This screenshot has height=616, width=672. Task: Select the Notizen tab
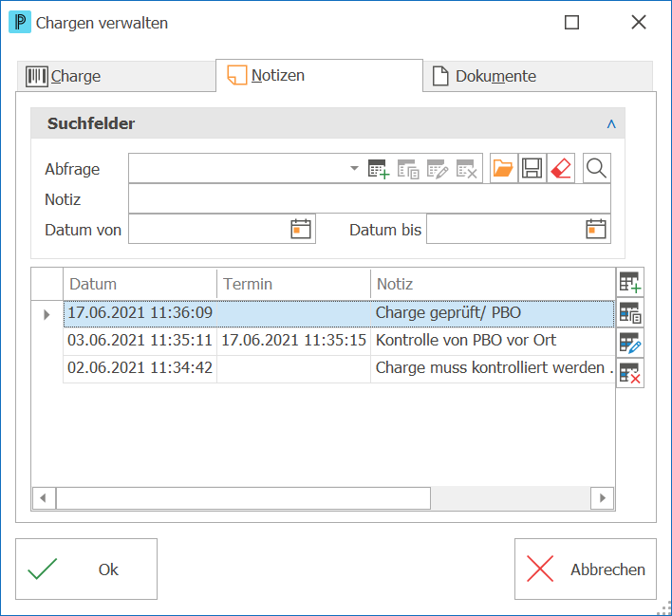(319, 75)
